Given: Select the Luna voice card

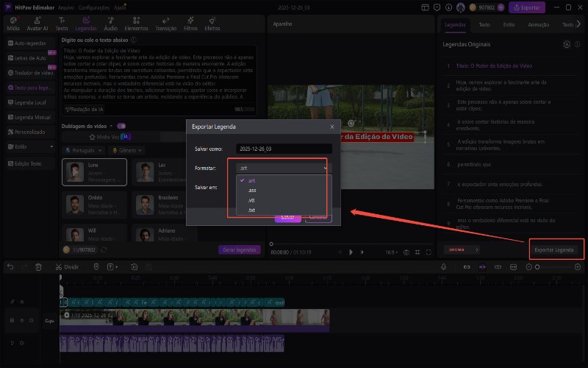Looking at the screenshot, I should tap(93, 171).
